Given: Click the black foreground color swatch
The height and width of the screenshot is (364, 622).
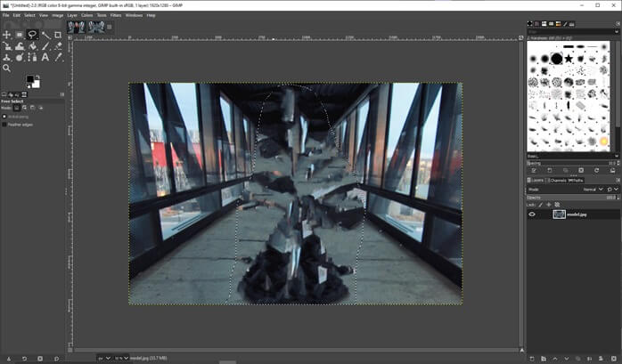Looking at the screenshot, I should click(29, 79).
